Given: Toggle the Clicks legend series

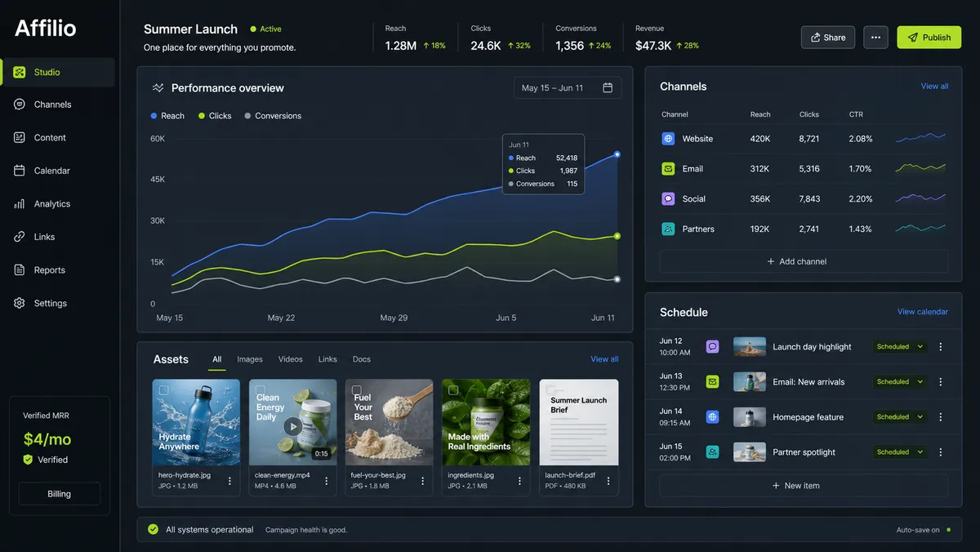Looking at the screenshot, I should pos(215,116).
